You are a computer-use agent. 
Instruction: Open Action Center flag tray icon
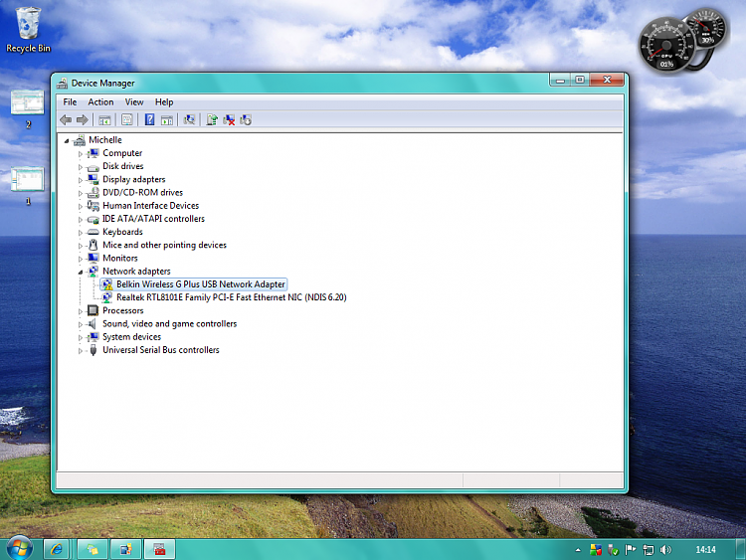click(x=631, y=550)
